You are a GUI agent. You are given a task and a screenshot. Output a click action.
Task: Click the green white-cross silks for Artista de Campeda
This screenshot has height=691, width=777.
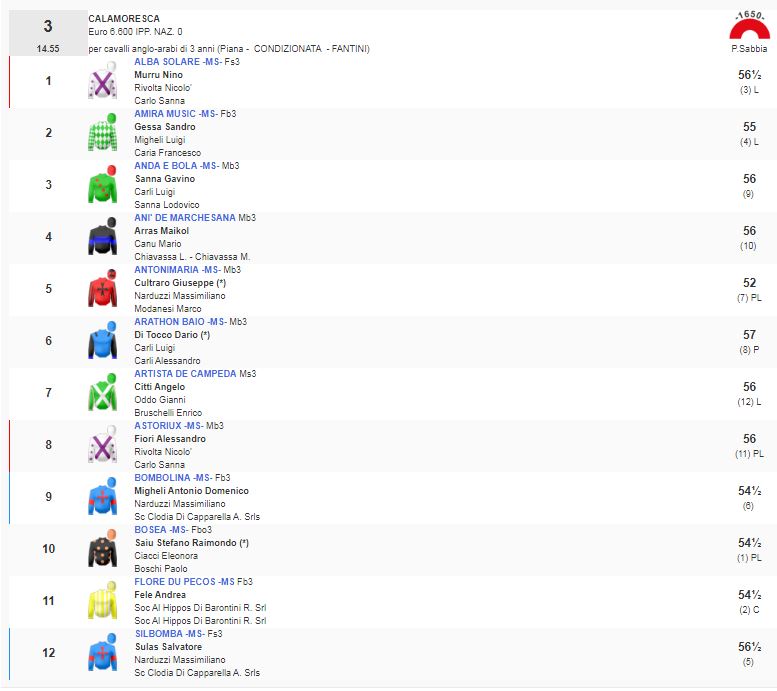point(102,394)
